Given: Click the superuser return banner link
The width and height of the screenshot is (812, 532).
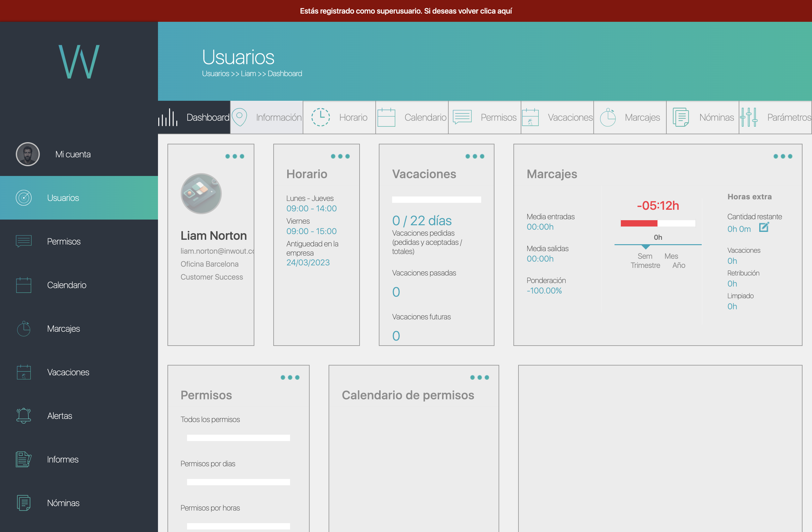Looking at the screenshot, I should tap(406, 11).
